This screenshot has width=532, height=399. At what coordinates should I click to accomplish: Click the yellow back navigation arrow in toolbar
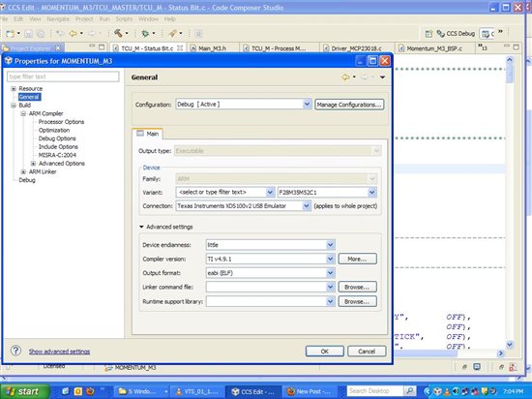tap(73, 33)
